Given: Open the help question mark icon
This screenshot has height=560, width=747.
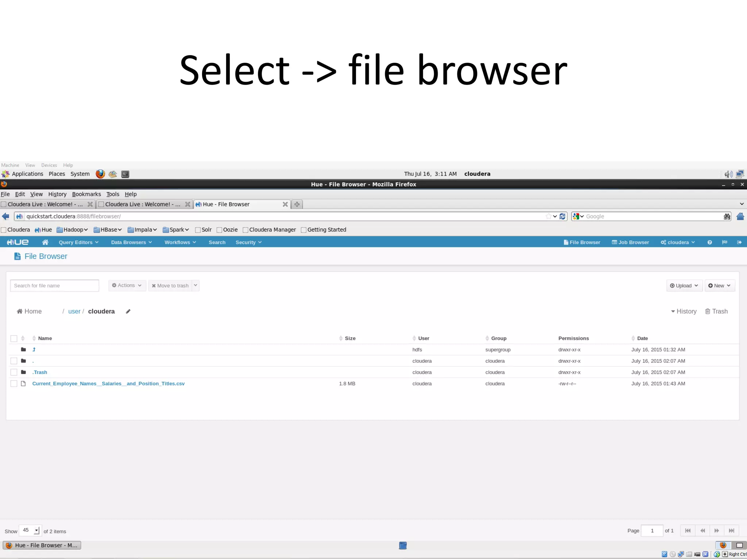Looking at the screenshot, I should coord(709,242).
